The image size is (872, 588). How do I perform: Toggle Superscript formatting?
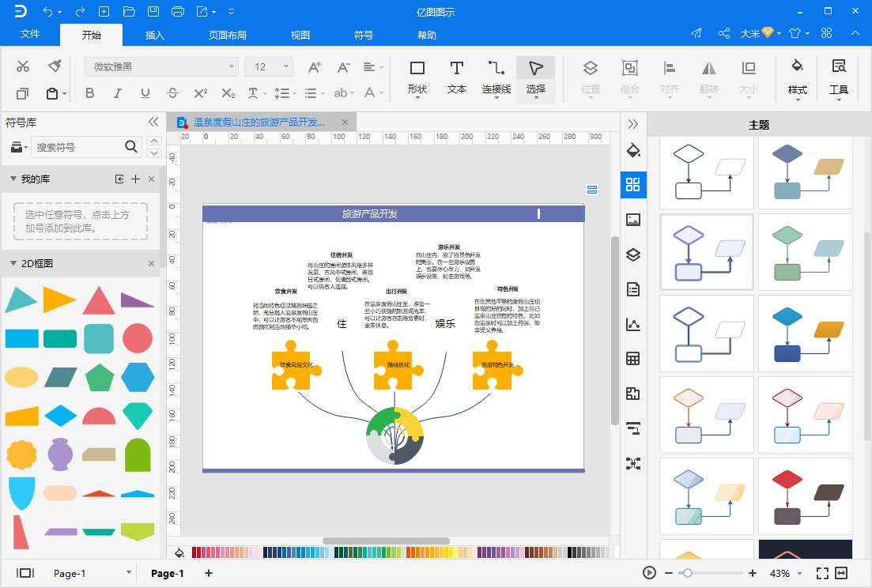point(200,92)
